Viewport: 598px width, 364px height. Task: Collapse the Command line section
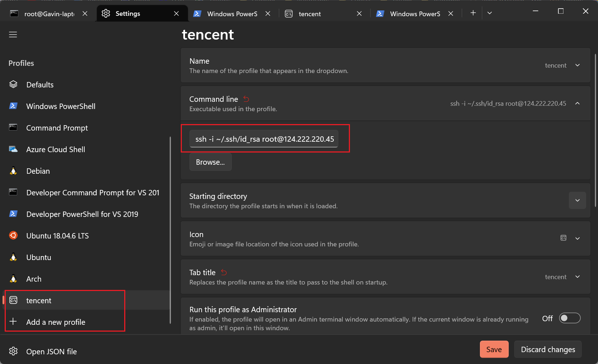[x=577, y=103]
